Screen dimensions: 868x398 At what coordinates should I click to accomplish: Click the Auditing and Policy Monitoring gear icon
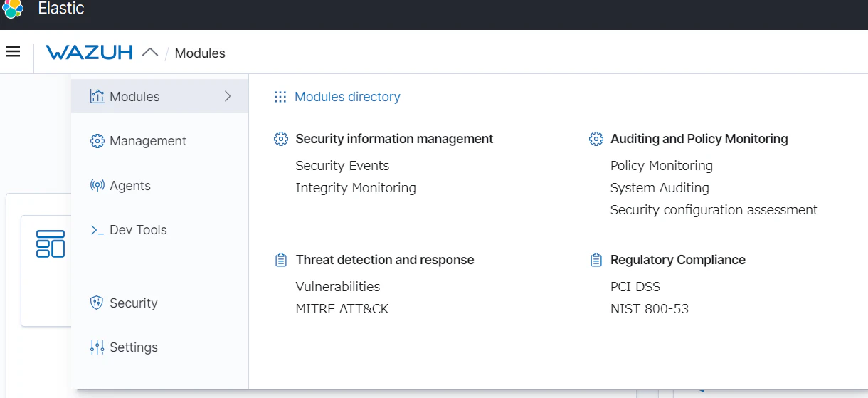click(x=596, y=139)
